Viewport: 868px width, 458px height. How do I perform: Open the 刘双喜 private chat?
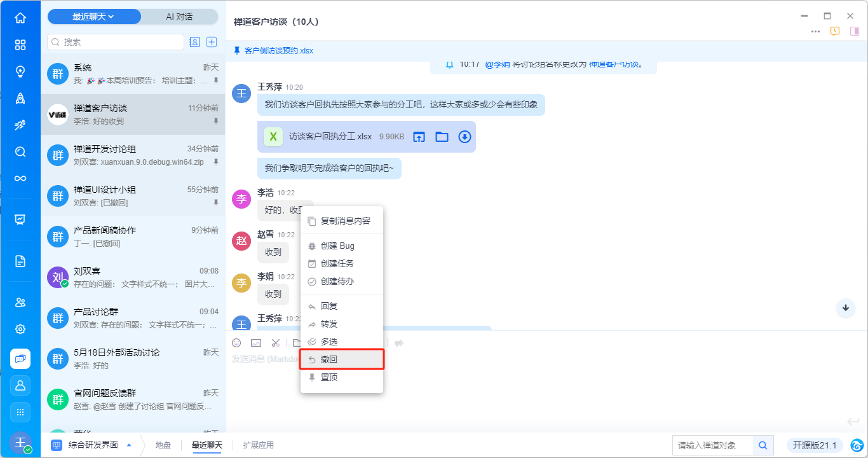pos(133,277)
